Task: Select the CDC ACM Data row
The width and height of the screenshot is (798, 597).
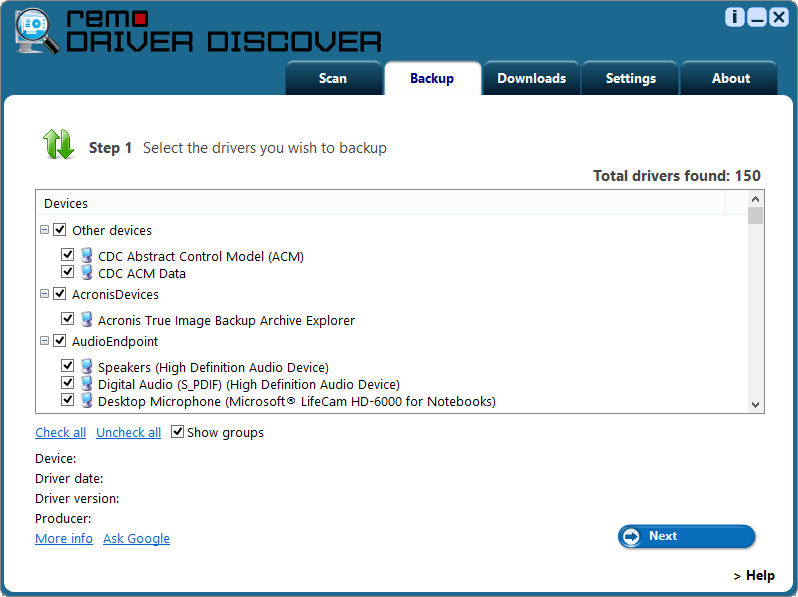Action: (x=141, y=274)
